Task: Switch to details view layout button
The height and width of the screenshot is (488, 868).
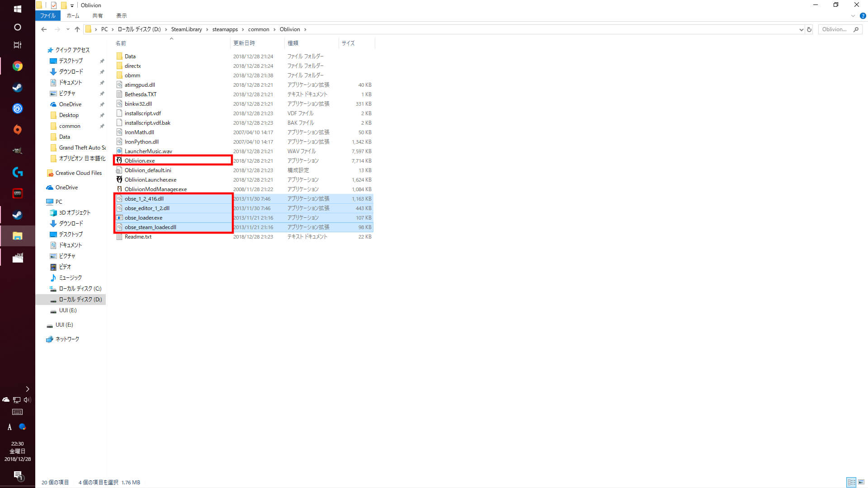Action: (x=851, y=483)
